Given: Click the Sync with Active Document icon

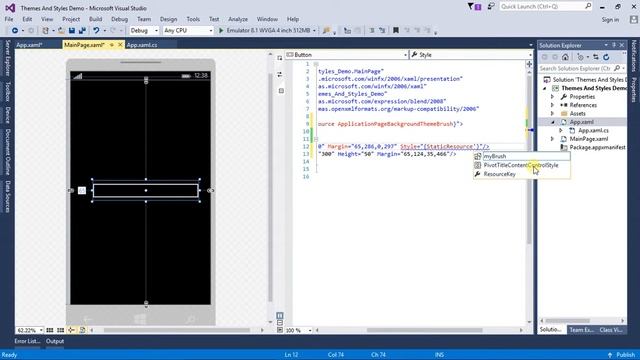Looking at the screenshot, I should click(596, 57).
